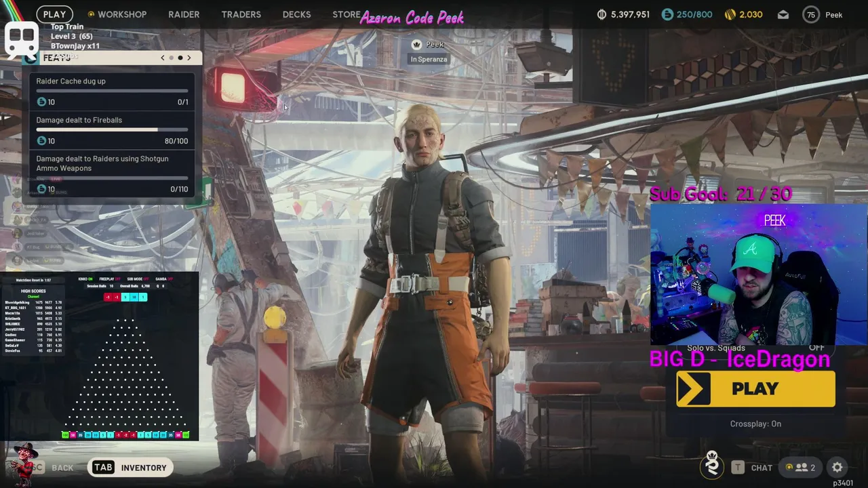Open the STORE tab
Image resolution: width=868 pixels, height=488 pixels.
[x=347, y=14]
